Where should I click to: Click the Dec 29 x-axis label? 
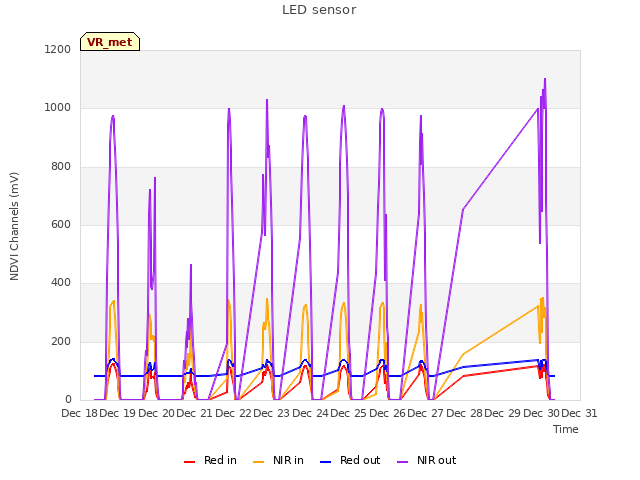[502, 413]
